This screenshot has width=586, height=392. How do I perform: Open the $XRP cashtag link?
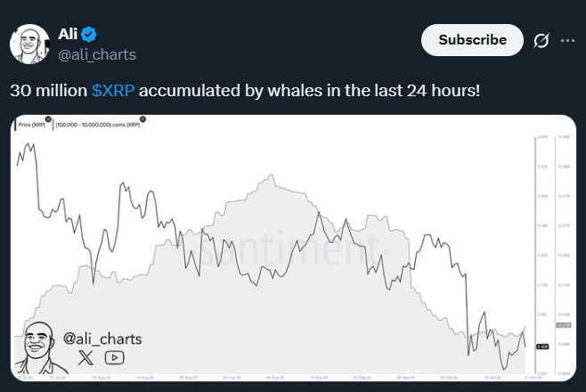click(113, 92)
